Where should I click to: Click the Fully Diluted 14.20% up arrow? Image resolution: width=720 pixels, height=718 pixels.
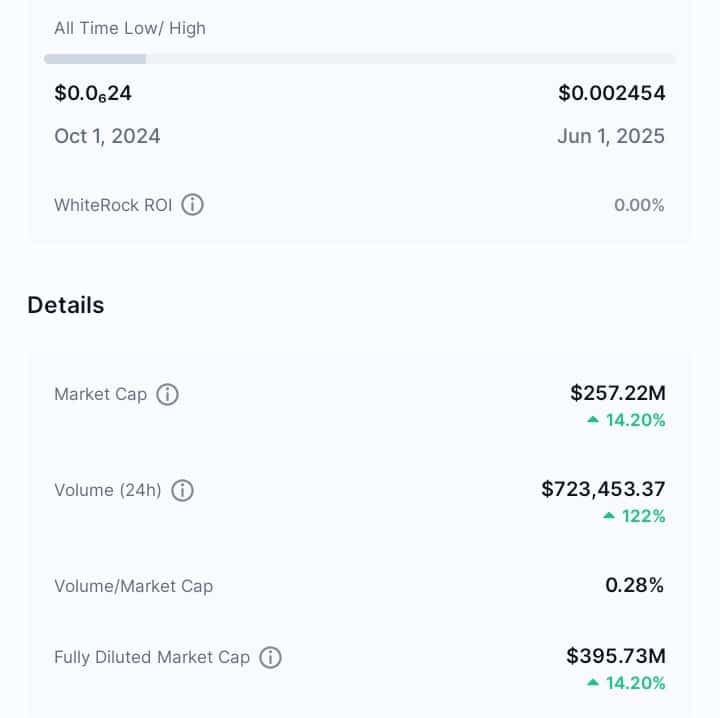click(x=593, y=682)
